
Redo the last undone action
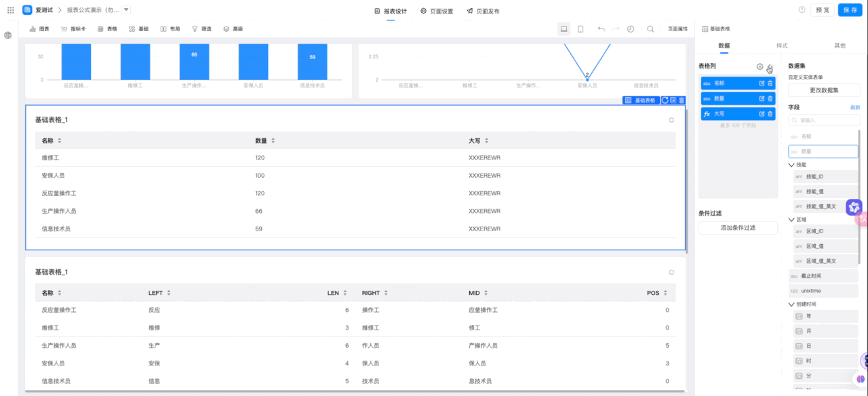(x=616, y=29)
